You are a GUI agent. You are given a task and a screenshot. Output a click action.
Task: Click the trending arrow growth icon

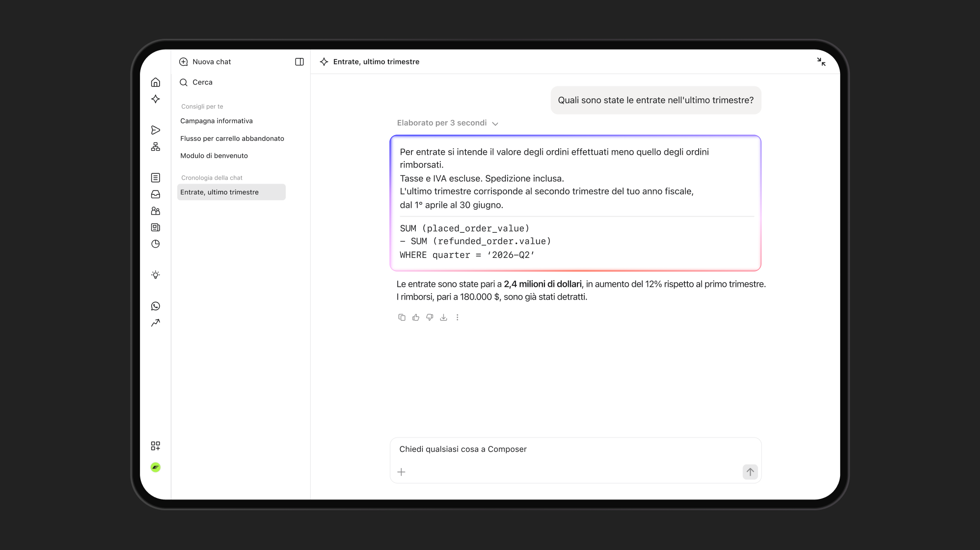(156, 323)
